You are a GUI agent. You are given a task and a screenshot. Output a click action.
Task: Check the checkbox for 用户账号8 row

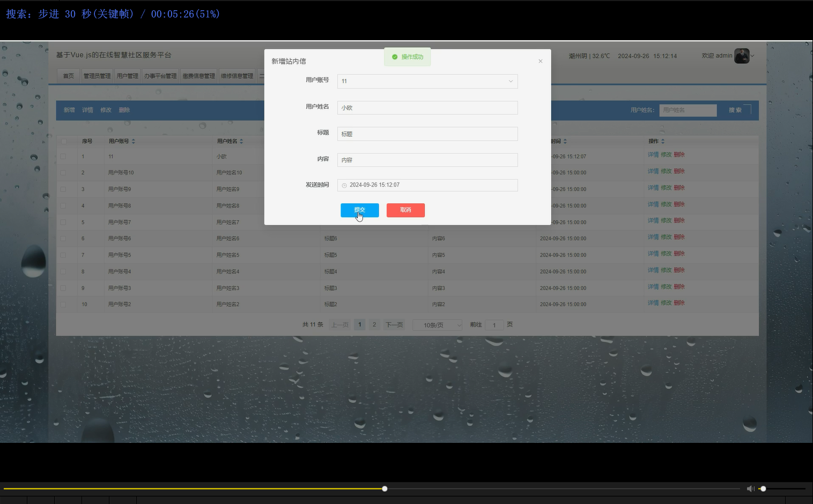[63, 206]
